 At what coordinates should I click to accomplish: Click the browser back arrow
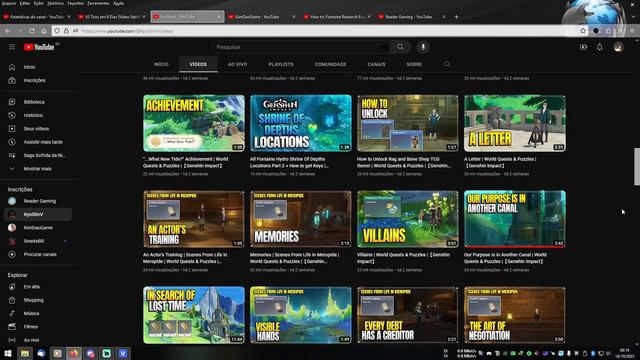8,31
